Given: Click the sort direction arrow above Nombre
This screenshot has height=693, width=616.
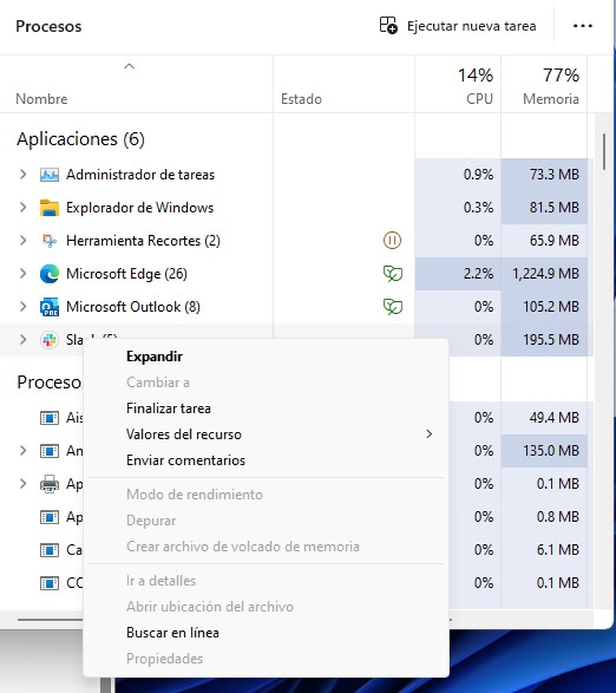Looking at the screenshot, I should 129,66.
